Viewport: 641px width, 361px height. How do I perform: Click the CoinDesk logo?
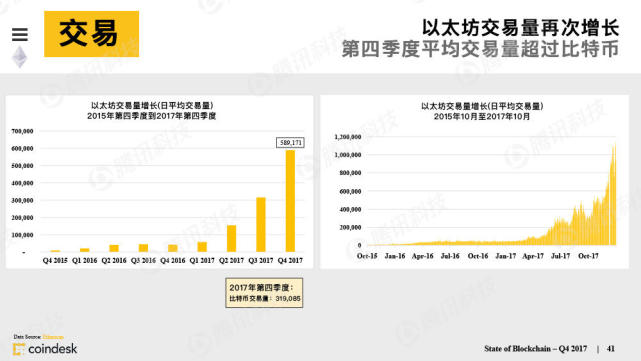click(x=45, y=349)
